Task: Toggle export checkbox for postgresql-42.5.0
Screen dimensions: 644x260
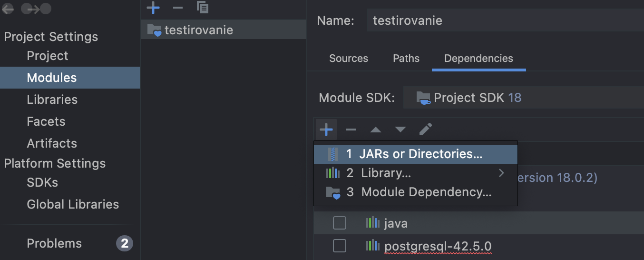Action: 340,246
